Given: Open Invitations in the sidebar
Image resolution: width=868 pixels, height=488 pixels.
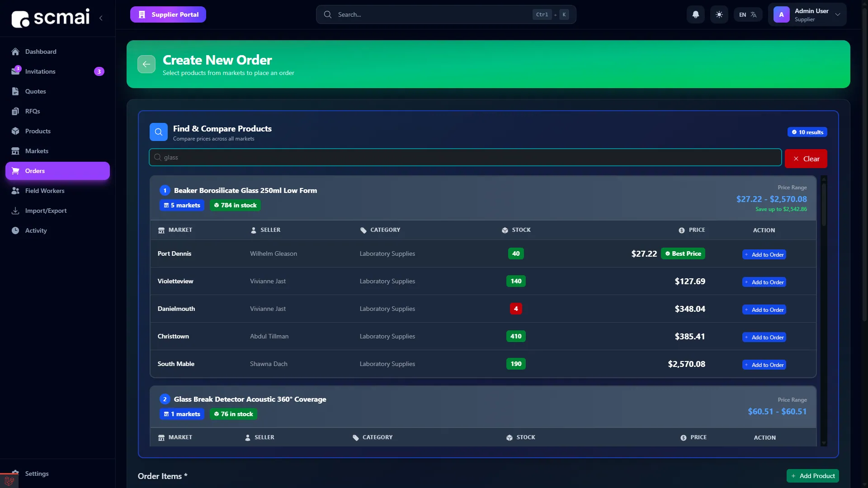Looking at the screenshot, I should [57, 71].
